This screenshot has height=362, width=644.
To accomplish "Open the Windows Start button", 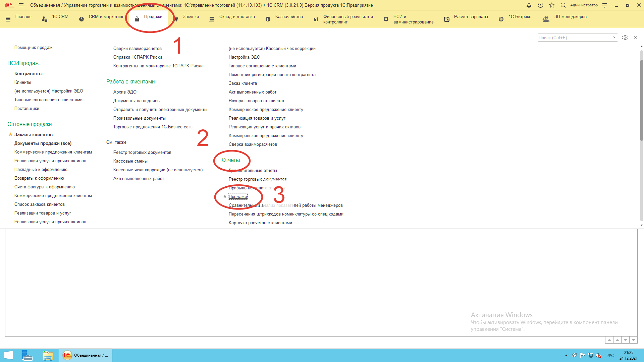I will tap(8, 355).
